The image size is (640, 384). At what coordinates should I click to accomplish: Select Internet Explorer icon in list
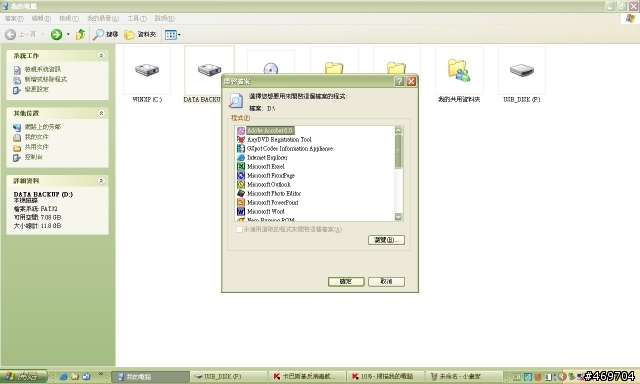coord(241,158)
